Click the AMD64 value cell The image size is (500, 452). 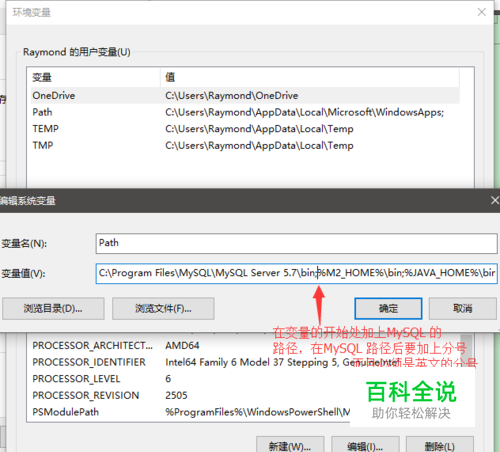182,346
